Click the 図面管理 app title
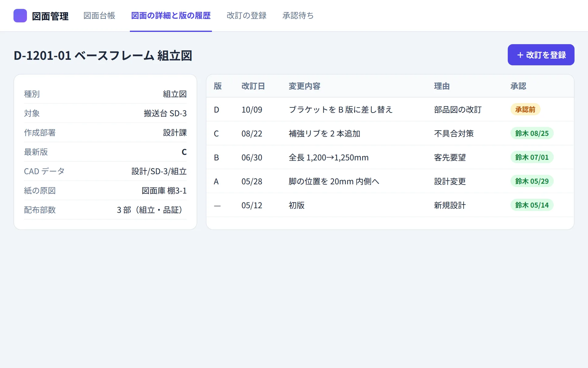 click(50, 16)
